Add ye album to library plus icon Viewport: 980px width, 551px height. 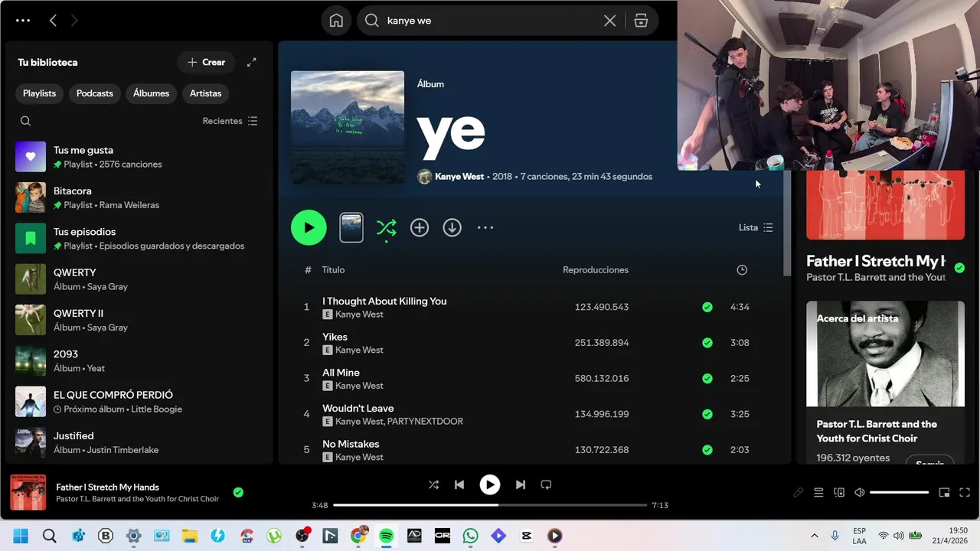(x=420, y=227)
